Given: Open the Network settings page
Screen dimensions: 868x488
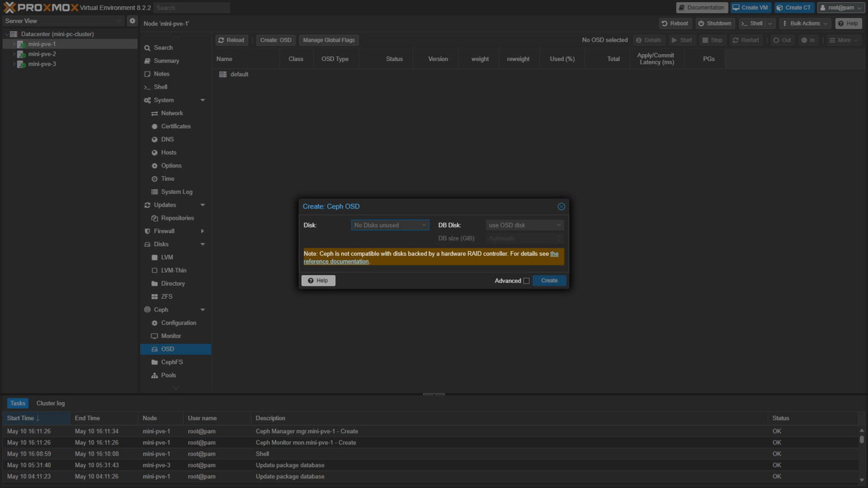Looking at the screenshot, I should [x=172, y=114].
